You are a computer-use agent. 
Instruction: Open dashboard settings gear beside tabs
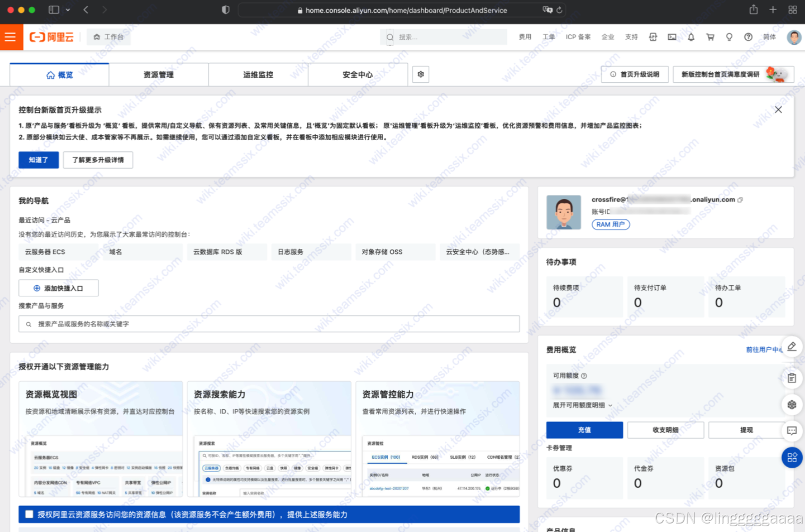click(421, 74)
